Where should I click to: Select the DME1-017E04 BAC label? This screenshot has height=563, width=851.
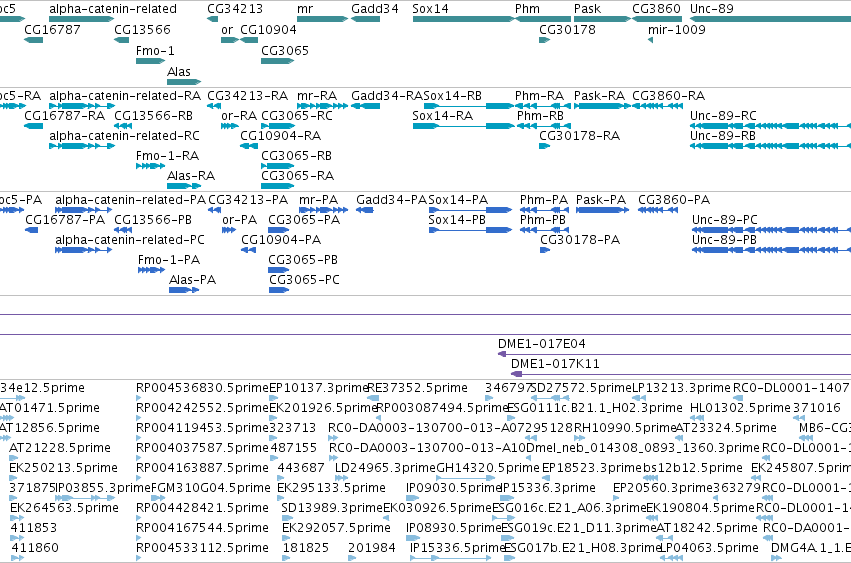coord(542,344)
